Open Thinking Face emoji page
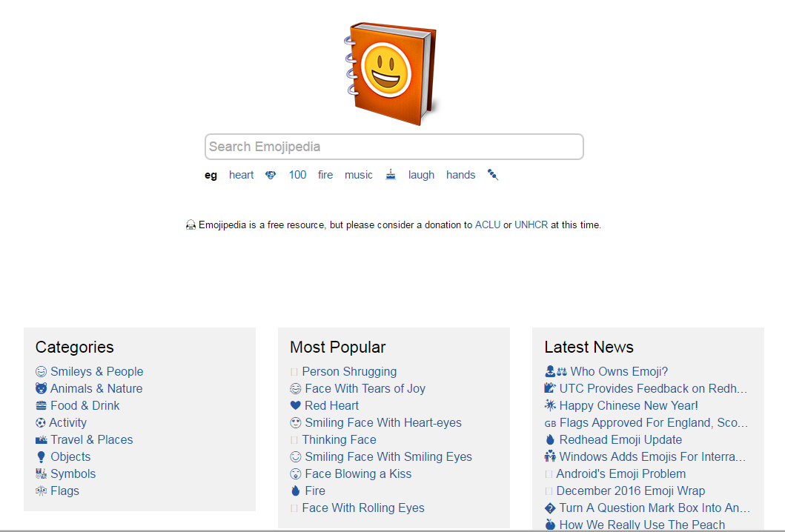The width and height of the screenshot is (785, 532). tap(339, 440)
